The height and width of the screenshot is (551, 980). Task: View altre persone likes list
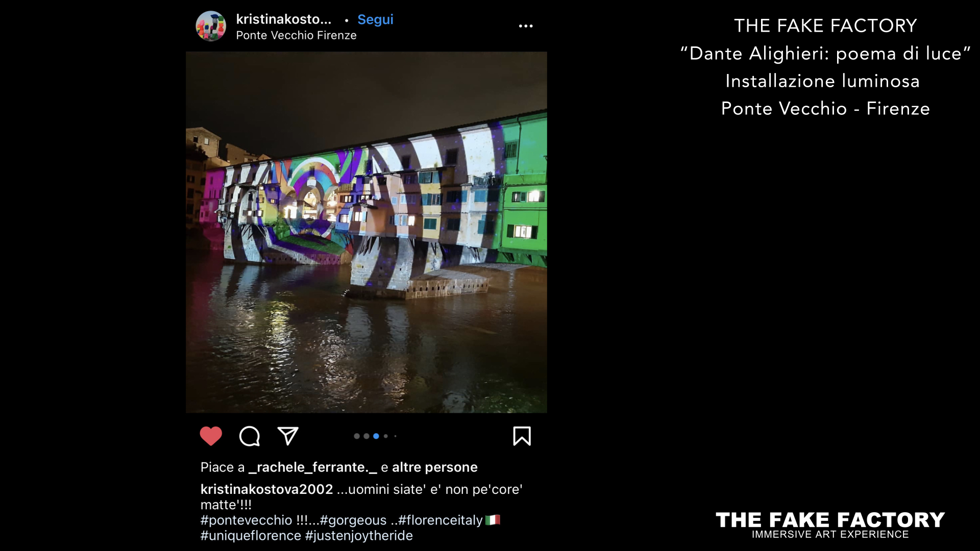[435, 467]
